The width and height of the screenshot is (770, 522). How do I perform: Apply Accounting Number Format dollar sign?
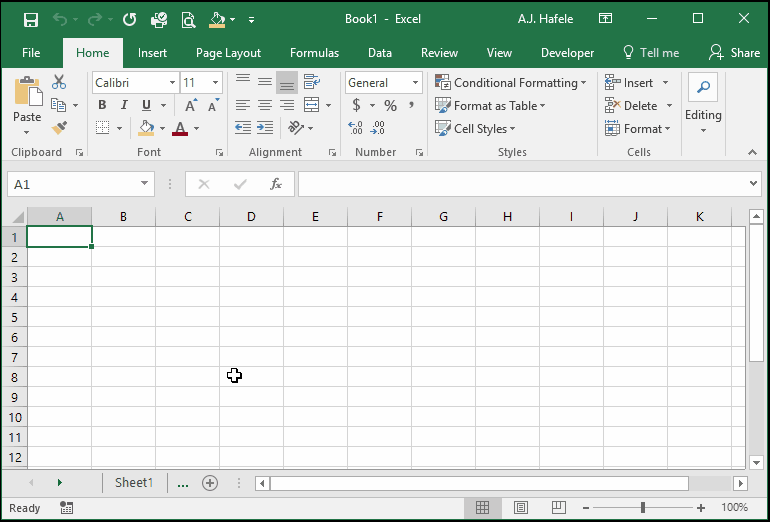(357, 105)
